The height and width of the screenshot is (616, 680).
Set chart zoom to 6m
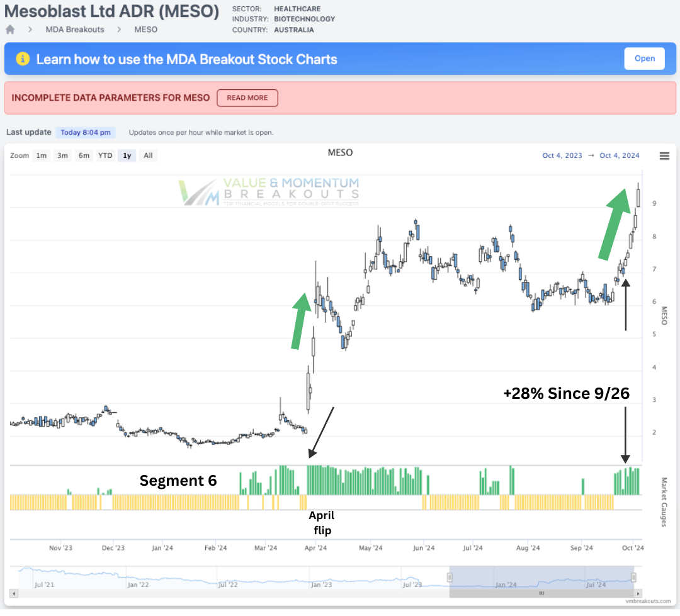[84, 155]
